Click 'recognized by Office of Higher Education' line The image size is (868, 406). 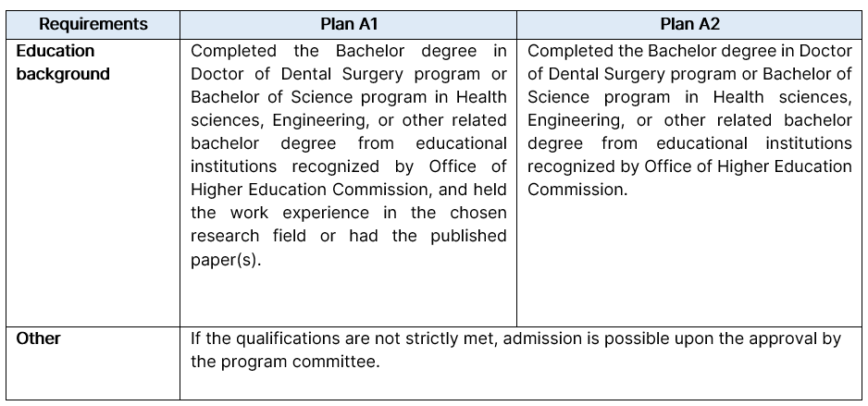click(689, 166)
